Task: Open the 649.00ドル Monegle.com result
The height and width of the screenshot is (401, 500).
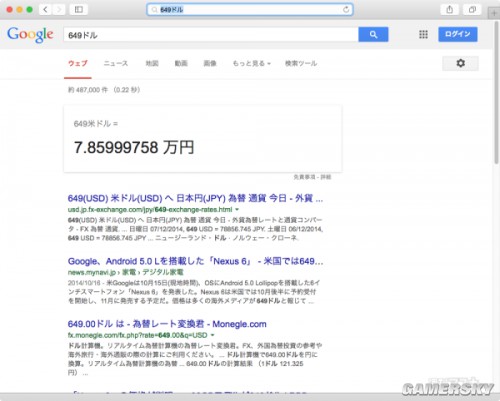Action: [167, 324]
